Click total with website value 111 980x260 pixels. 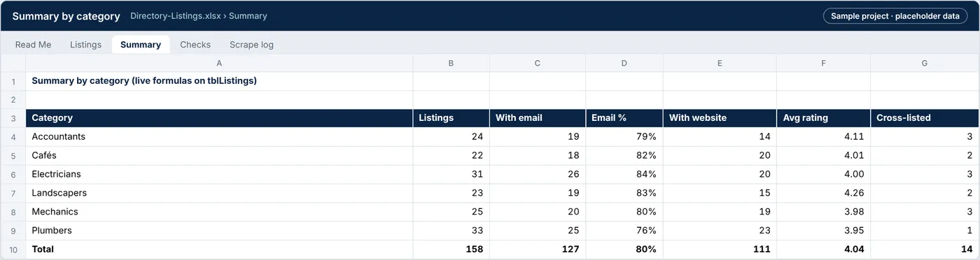click(x=720, y=250)
